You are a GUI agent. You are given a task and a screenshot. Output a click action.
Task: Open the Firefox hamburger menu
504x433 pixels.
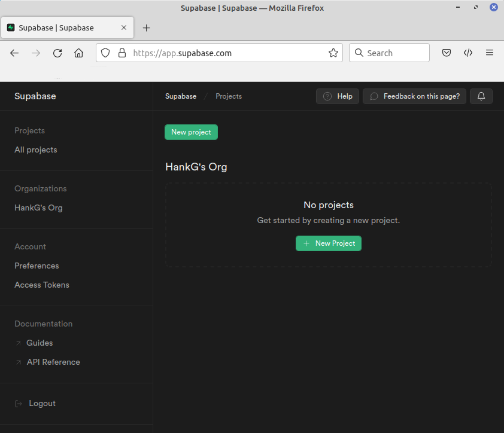490,53
